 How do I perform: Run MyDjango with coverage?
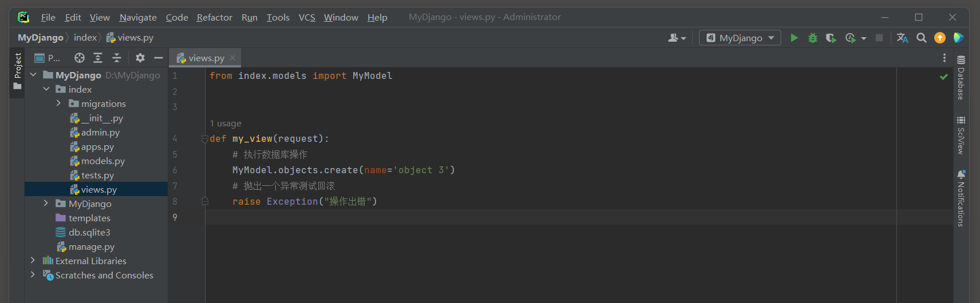(831, 38)
